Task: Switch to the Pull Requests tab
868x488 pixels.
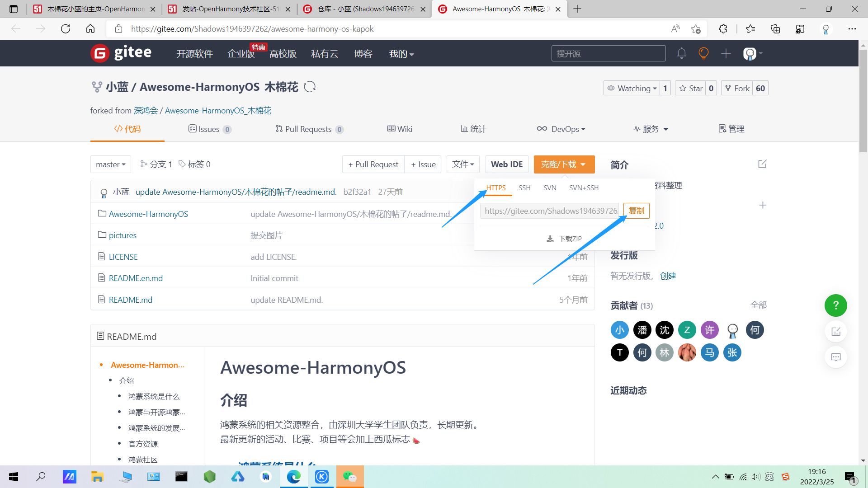Action: point(310,129)
